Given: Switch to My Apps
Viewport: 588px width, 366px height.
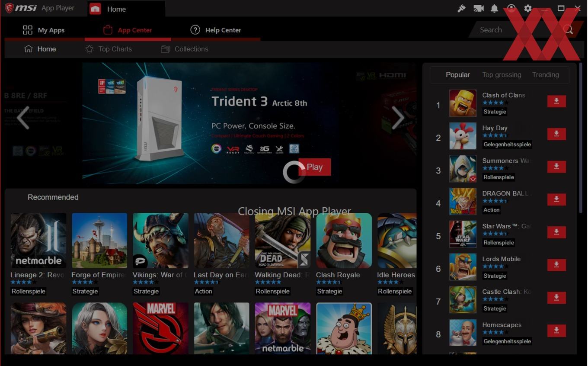Looking at the screenshot, I should pyautogui.click(x=44, y=30).
